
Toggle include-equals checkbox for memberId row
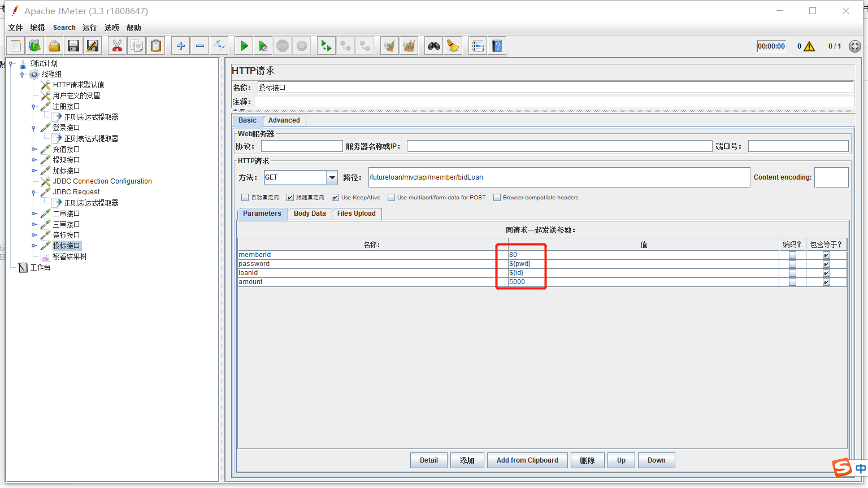pos(826,255)
